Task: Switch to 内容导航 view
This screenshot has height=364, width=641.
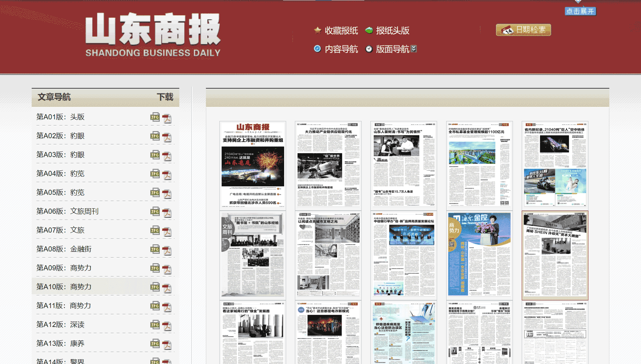Action: pyautogui.click(x=341, y=49)
